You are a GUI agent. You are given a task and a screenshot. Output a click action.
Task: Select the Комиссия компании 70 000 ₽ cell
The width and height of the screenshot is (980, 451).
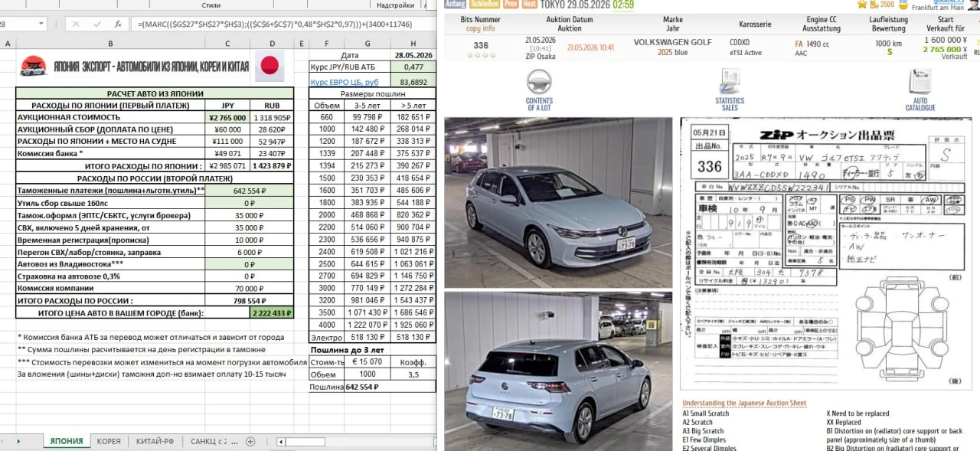click(250, 289)
